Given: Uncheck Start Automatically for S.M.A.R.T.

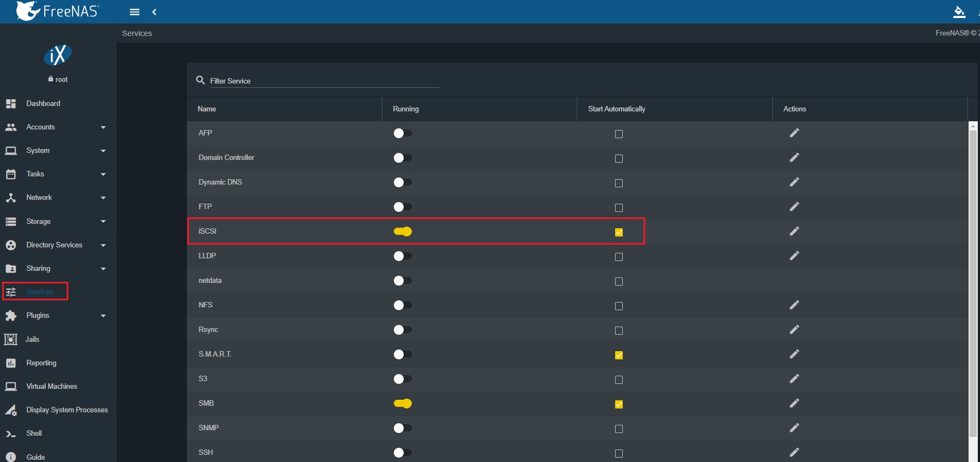Looking at the screenshot, I should click(619, 355).
